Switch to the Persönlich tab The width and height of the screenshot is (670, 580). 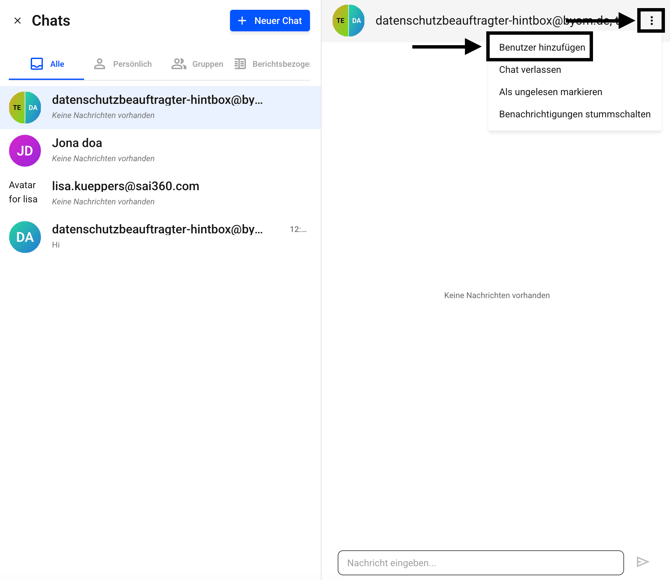tap(122, 64)
